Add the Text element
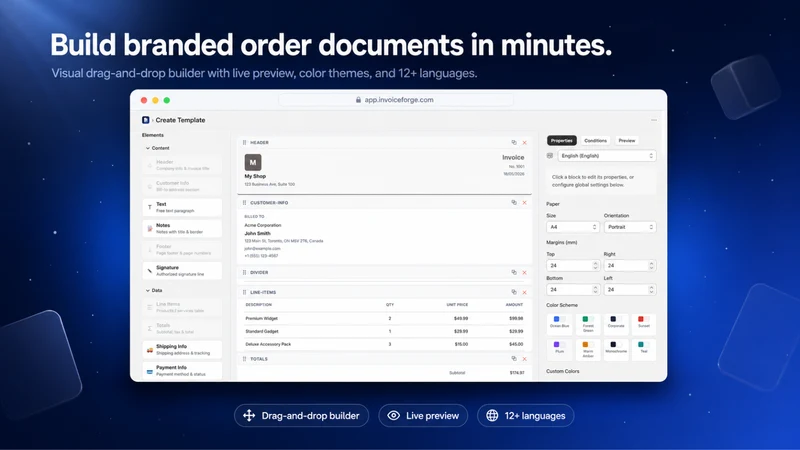Image resolution: width=800 pixels, height=450 pixels. coord(182,207)
